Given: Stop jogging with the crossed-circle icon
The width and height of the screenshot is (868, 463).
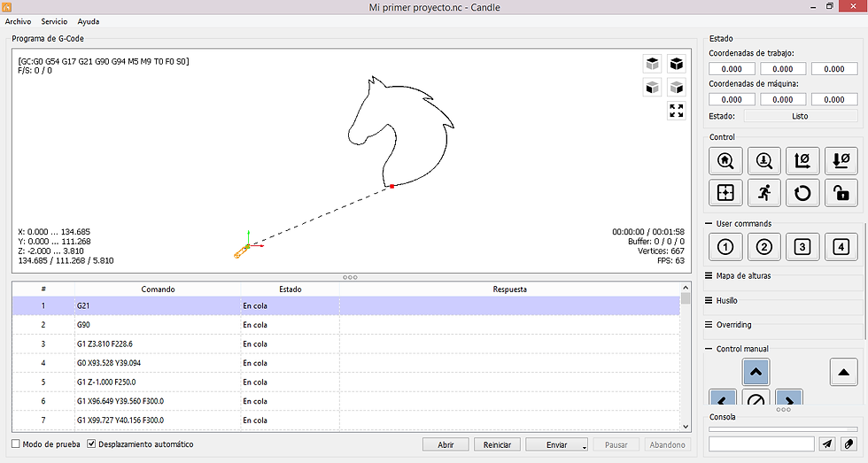Looking at the screenshot, I should 756,397.
